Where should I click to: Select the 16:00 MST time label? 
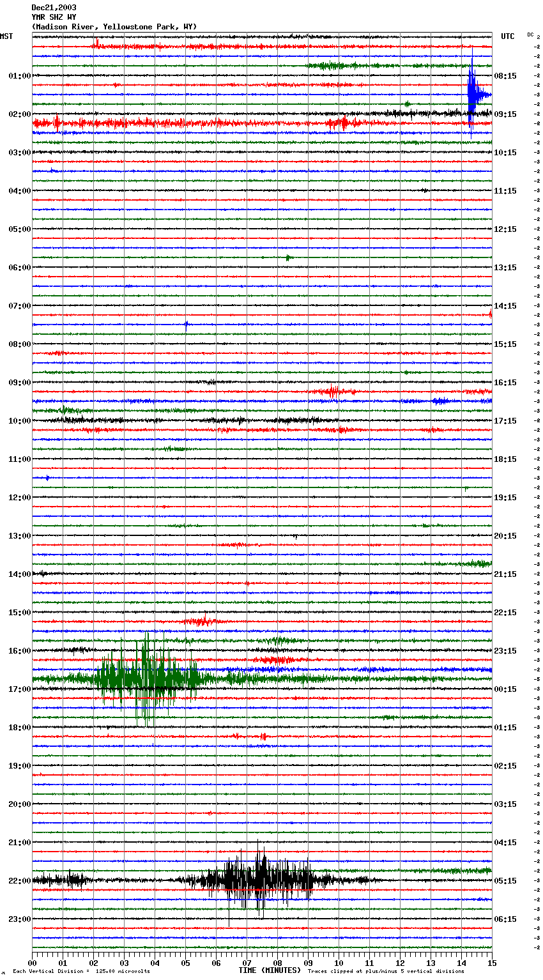coord(19,651)
